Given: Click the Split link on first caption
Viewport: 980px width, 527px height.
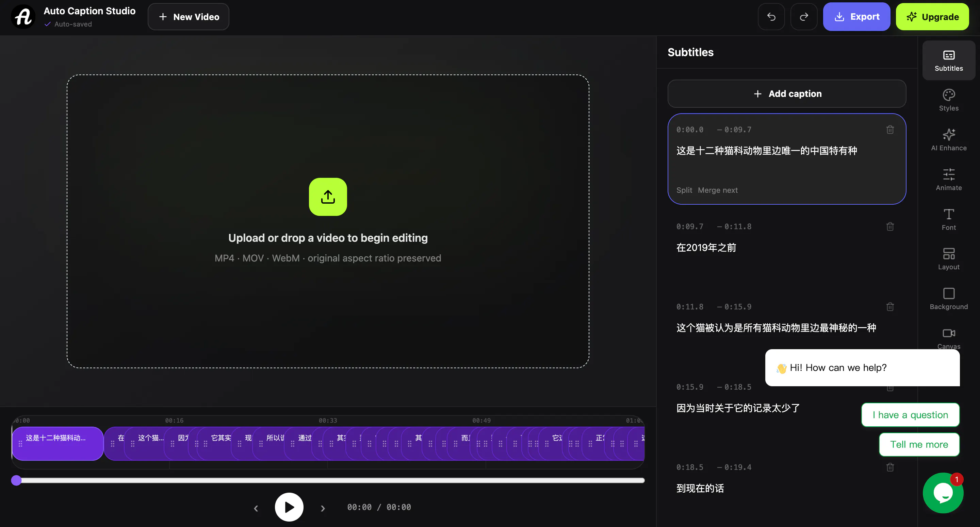Looking at the screenshot, I should click(x=684, y=190).
